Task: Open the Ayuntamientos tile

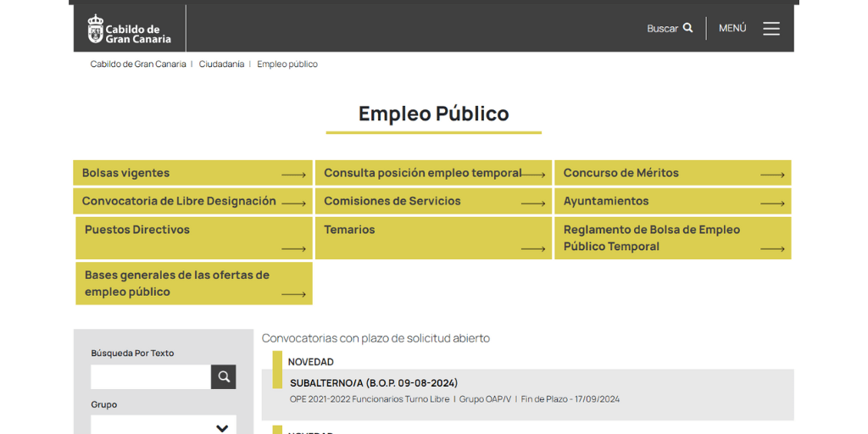Action: click(672, 201)
